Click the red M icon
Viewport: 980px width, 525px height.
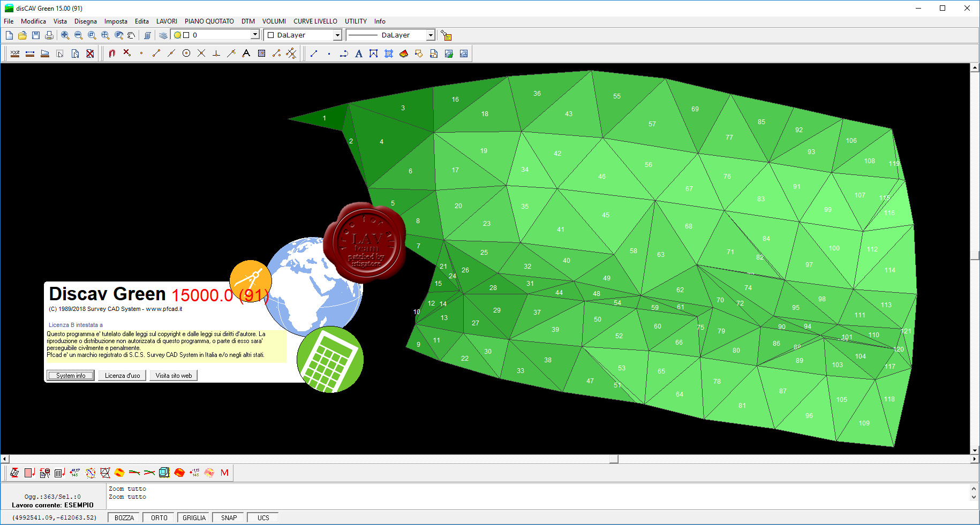224,473
